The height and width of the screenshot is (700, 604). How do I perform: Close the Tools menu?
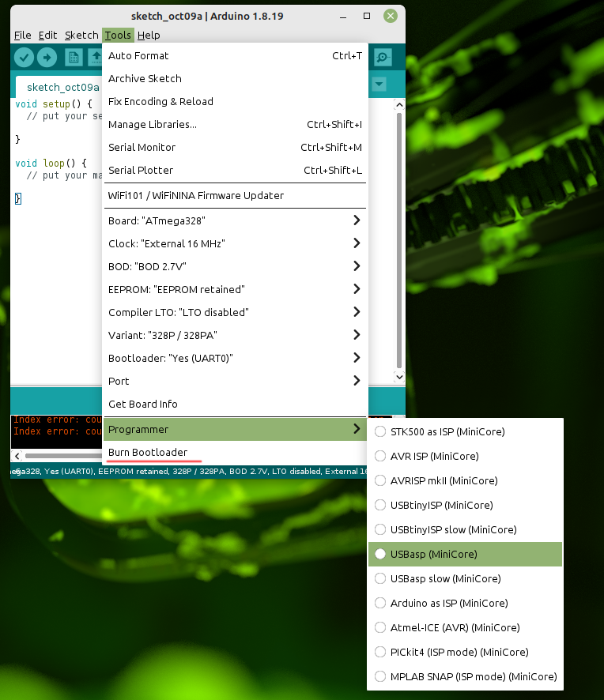click(118, 36)
